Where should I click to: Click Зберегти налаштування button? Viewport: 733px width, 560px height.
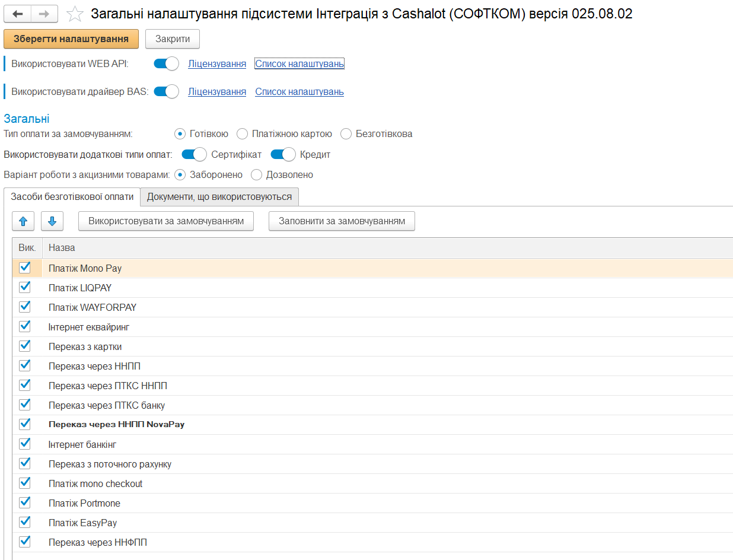[x=71, y=39]
